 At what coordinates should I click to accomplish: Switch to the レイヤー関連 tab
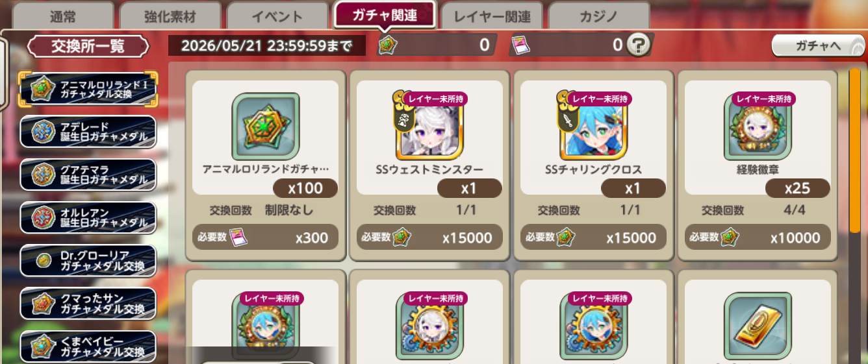coord(492,16)
